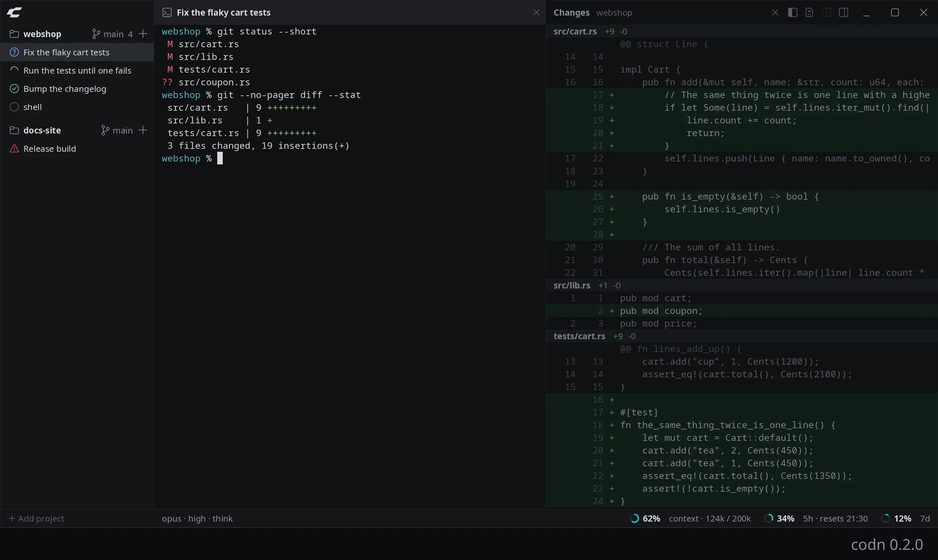Click the spinner icon by Run the tests
The height and width of the screenshot is (560, 938).
[14, 70]
